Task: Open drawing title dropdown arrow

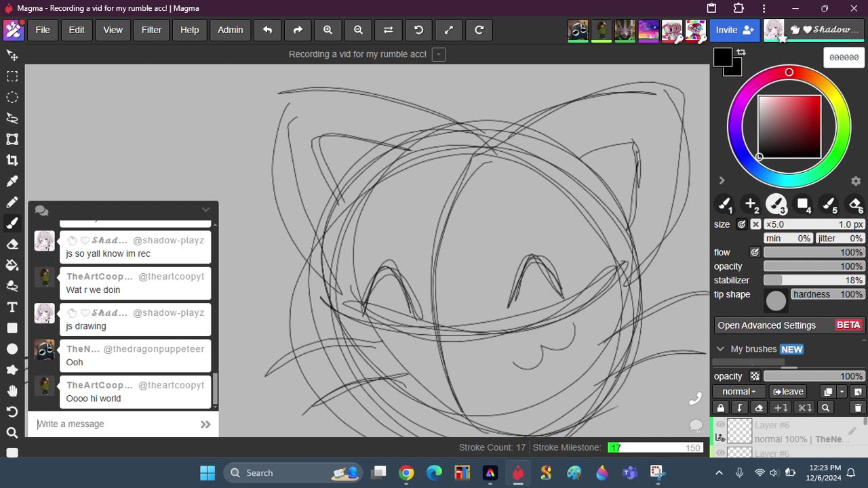Action: click(439, 54)
